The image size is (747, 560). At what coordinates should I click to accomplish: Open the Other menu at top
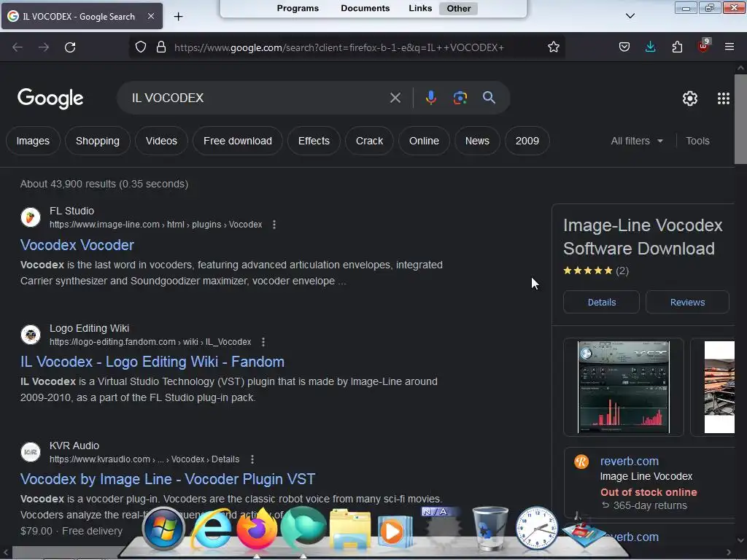(458, 9)
